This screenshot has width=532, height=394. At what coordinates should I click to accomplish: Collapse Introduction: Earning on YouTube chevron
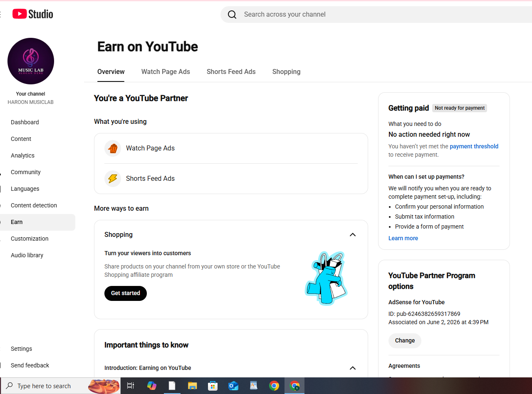(353, 368)
